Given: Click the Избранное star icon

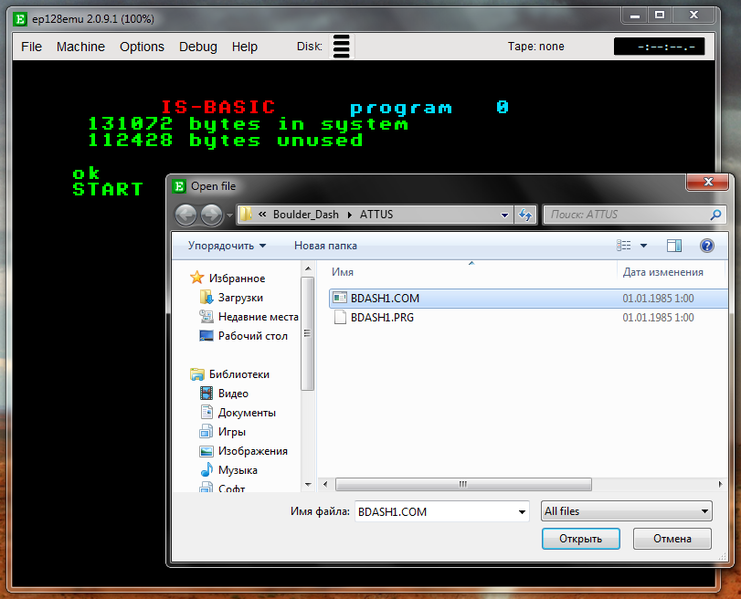Looking at the screenshot, I should (197, 278).
